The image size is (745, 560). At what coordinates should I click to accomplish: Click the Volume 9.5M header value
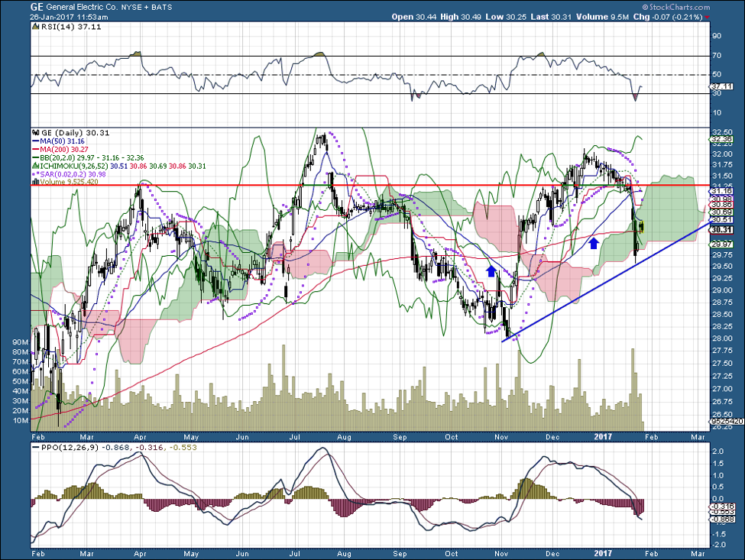602,17
